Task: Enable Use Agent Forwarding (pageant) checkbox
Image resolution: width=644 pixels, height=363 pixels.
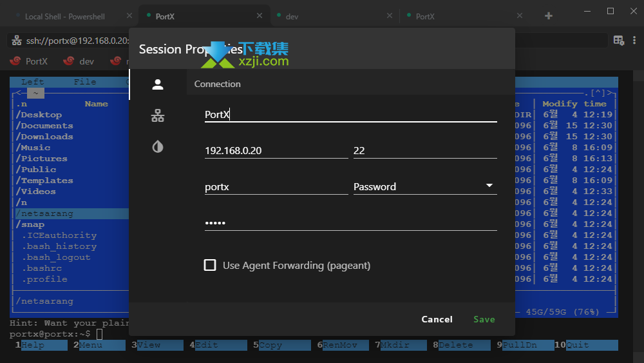Action: [x=210, y=265]
